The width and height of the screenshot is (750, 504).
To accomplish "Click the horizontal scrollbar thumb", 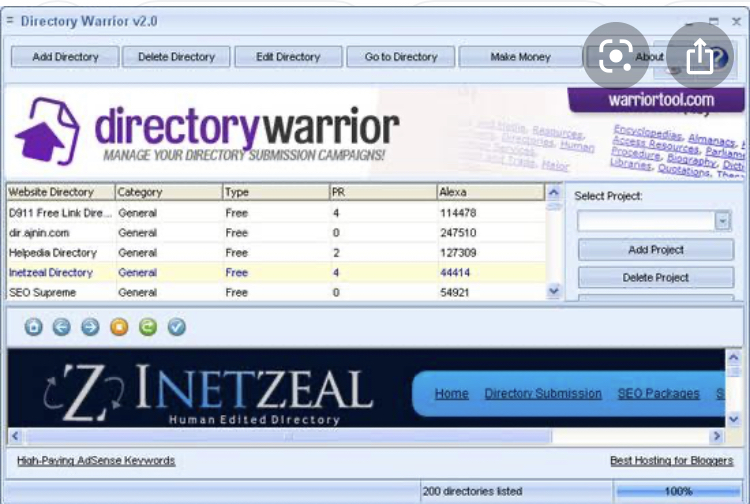I will (288, 436).
